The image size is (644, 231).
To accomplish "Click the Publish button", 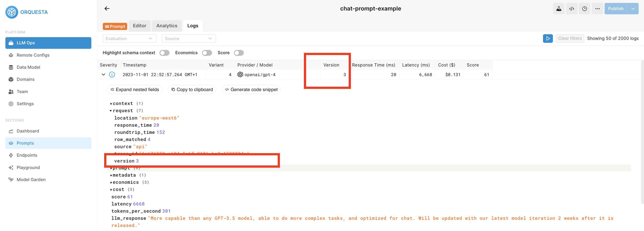I will tap(616, 9).
